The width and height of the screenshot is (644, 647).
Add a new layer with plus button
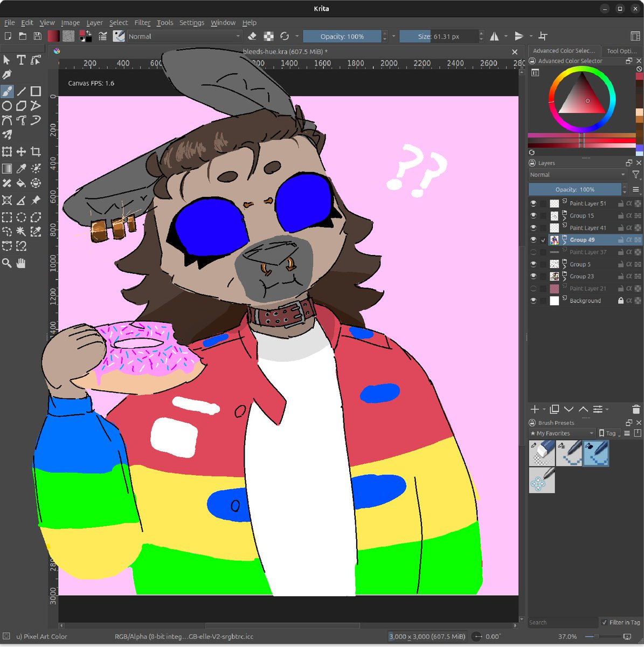(x=535, y=409)
